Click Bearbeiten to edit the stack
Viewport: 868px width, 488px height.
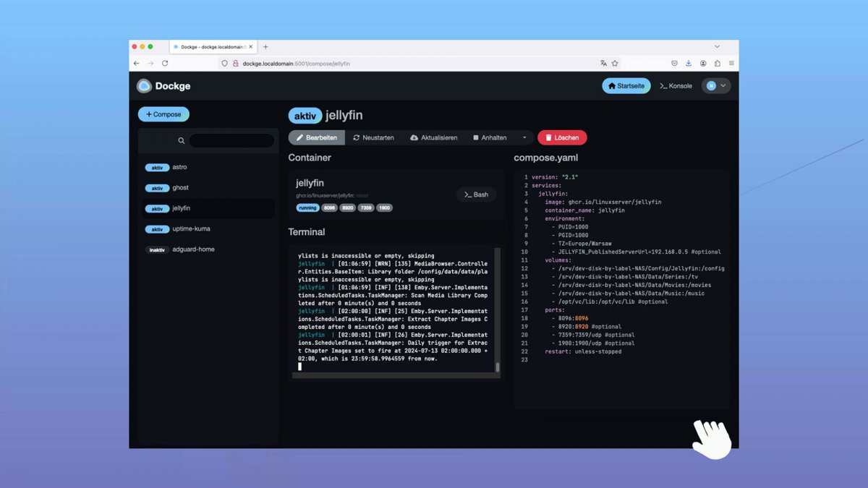317,137
